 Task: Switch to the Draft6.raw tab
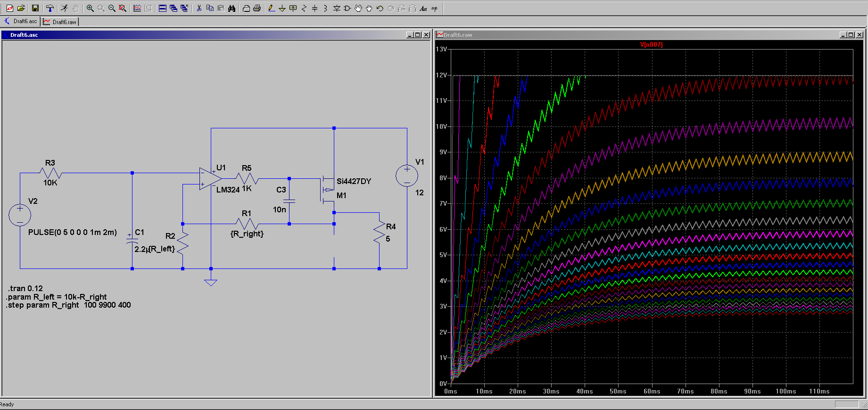pos(60,22)
